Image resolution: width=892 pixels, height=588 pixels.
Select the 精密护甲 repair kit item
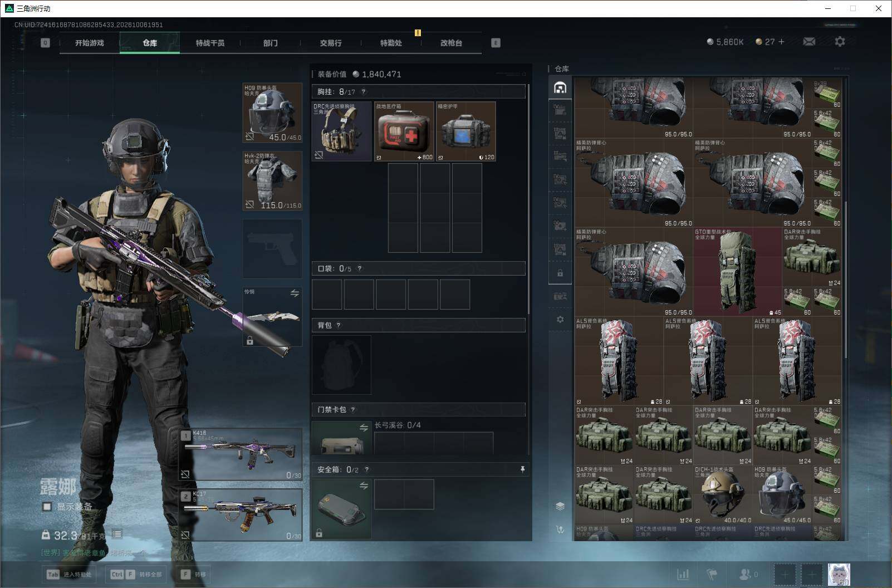point(466,131)
